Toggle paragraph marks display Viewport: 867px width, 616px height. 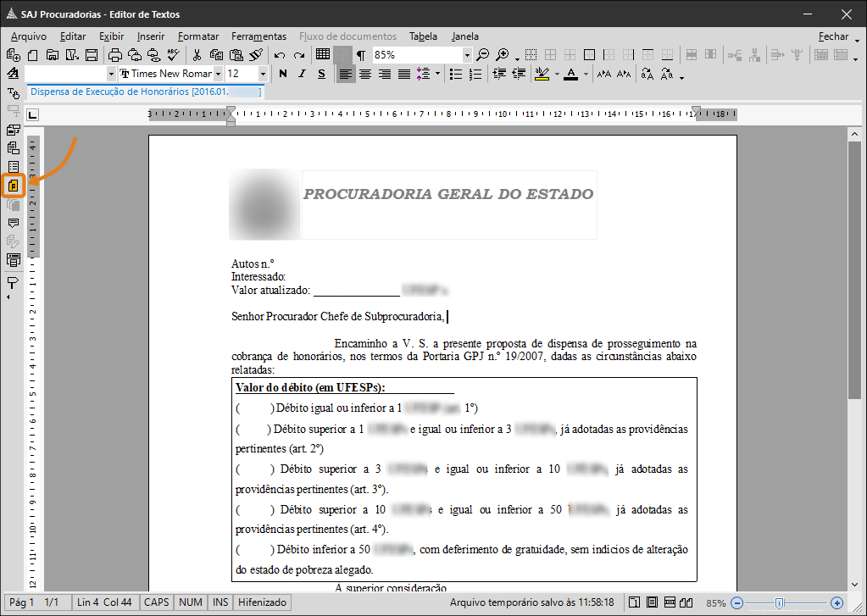pyautogui.click(x=360, y=55)
